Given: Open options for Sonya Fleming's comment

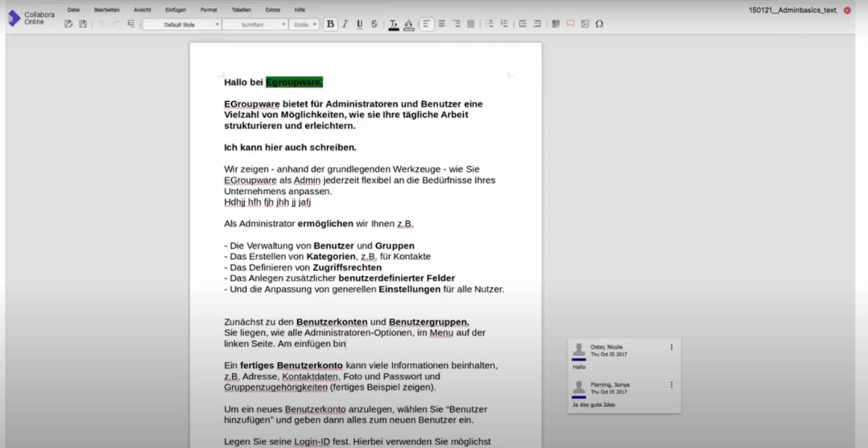Looking at the screenshot, I should [671, 384].
